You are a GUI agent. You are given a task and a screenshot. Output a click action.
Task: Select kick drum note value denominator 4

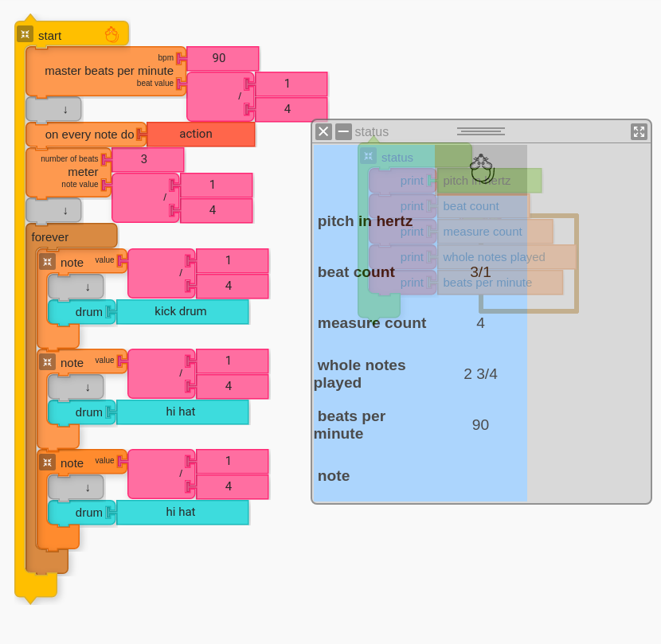point(232,286)
